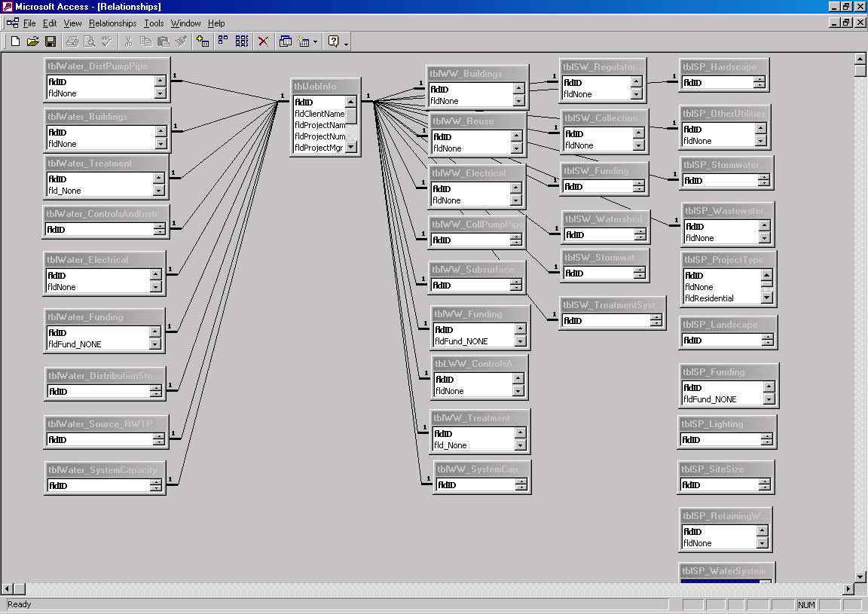Select fldNone in tblSP_OtherUtilities
This screenshot has height=614, width=868.
point(719,141)
